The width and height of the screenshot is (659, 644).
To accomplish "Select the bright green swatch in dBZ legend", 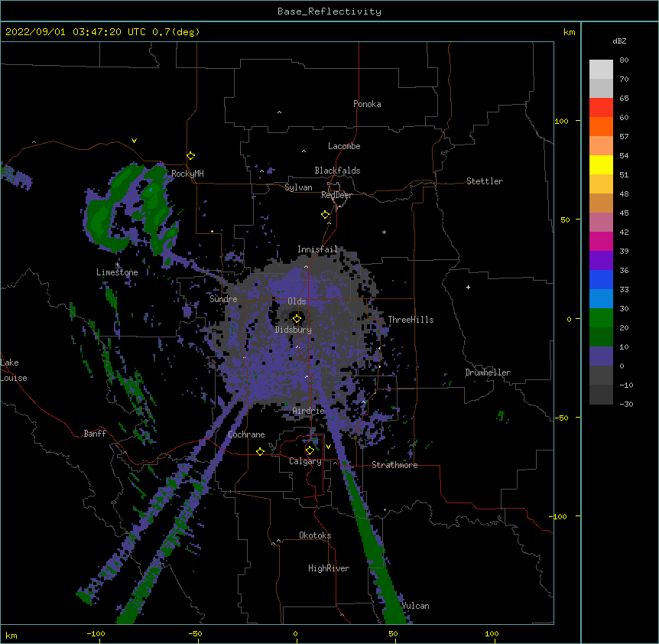I will [601, 318].
